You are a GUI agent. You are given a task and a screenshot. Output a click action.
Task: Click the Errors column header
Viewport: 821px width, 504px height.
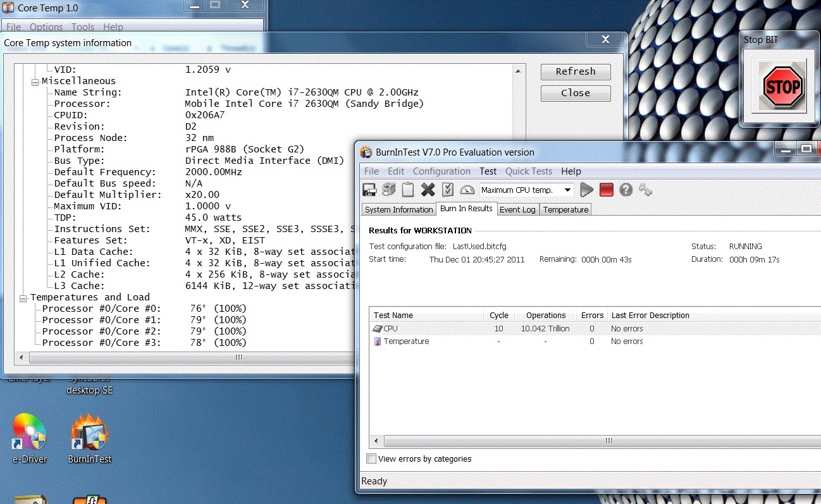coord(591,315)
